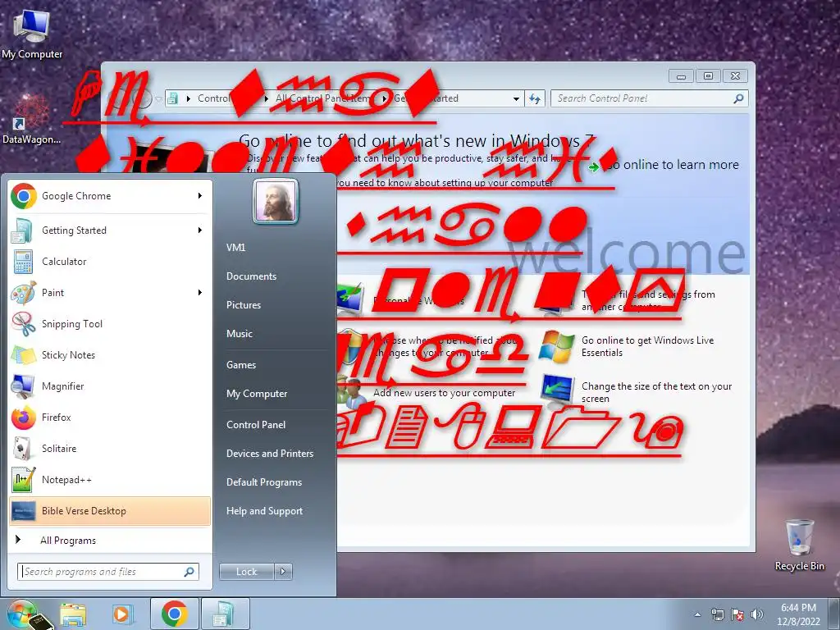
Task: Launch Notepad++
Action: coord(110,479)
